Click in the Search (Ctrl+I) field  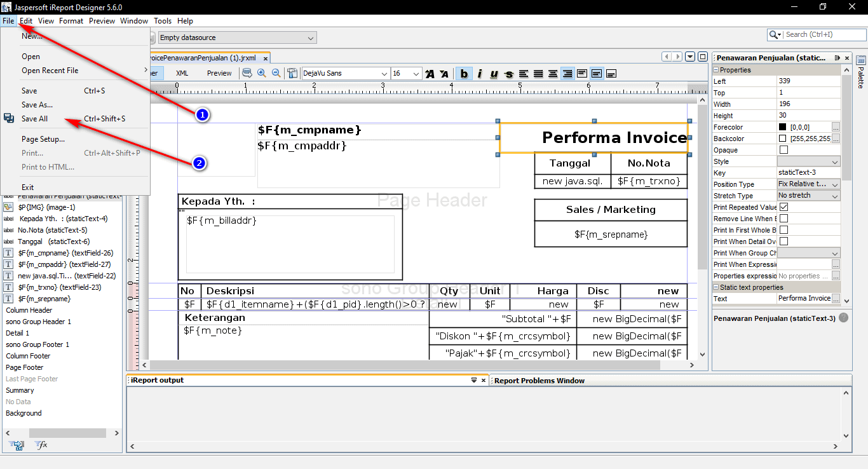tap(816, 34)
